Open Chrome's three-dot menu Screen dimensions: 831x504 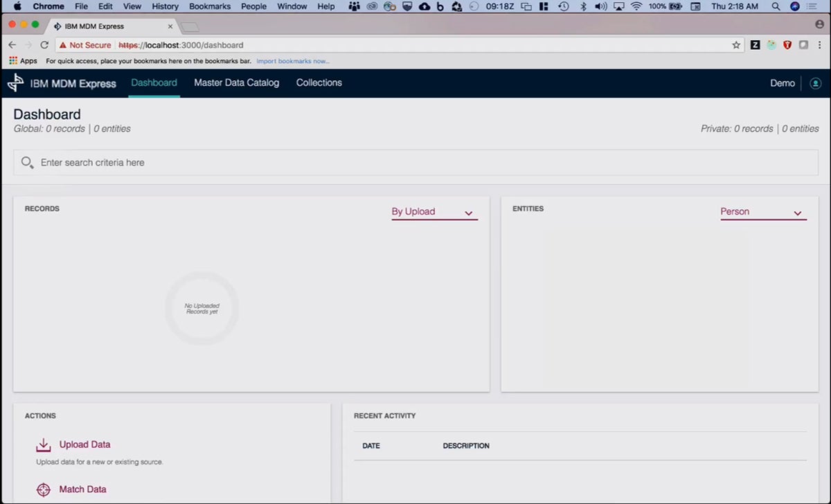820,45
